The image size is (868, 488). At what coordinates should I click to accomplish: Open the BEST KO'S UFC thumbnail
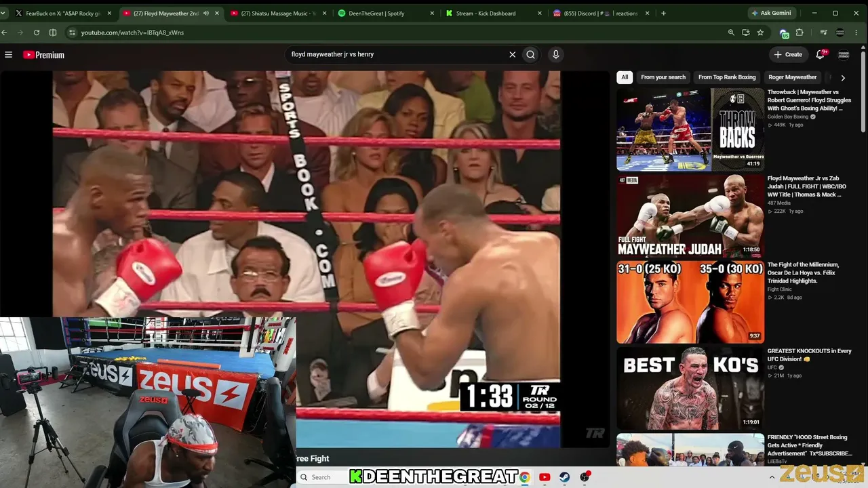click(x=690, y=388)
